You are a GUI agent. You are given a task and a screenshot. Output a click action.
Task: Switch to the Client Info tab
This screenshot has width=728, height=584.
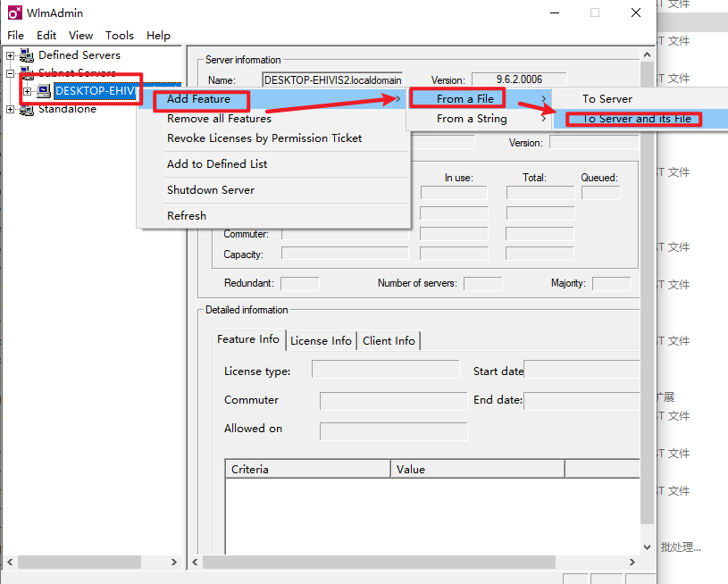coord(389,340)
